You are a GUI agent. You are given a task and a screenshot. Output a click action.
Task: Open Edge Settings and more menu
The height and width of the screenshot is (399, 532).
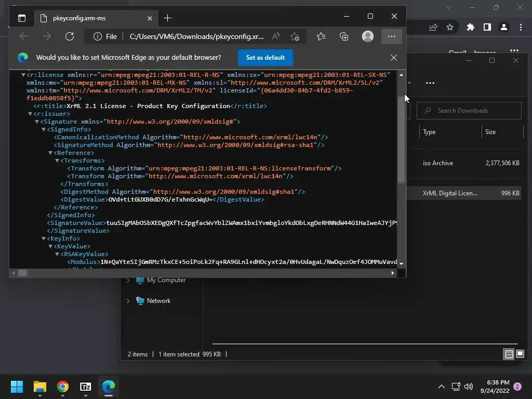point(392,36)
